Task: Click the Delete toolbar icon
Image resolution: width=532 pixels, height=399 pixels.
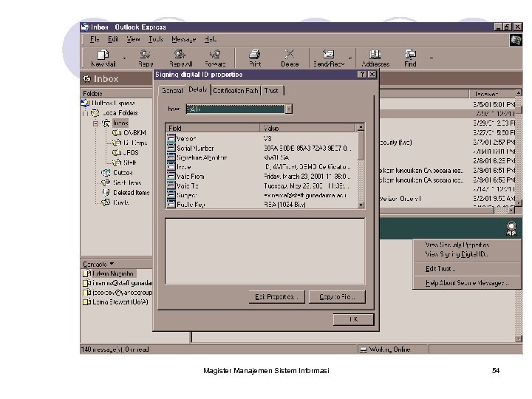Action: pos(290,58)
